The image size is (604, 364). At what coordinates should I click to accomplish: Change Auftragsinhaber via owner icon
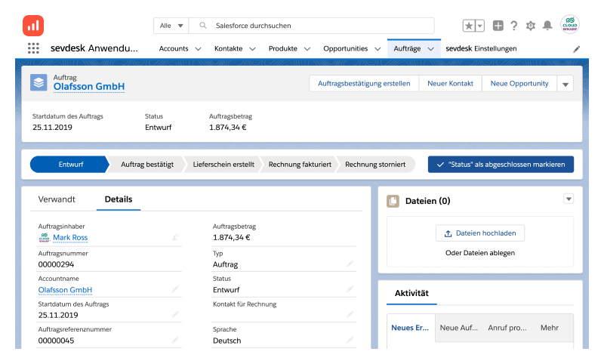click(175, 237)
